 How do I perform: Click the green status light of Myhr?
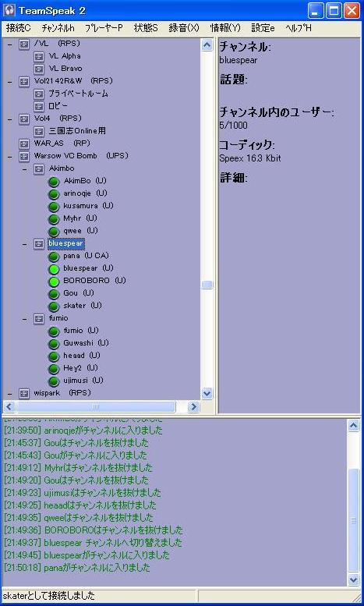coord(53,218)
